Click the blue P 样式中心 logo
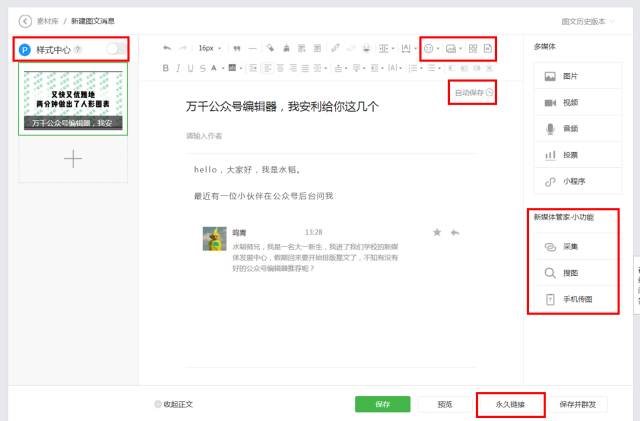640x421 pixels. (25, 50)
